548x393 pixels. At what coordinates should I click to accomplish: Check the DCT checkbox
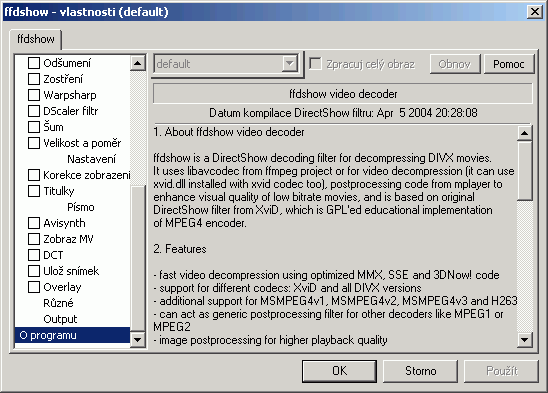[34, 255]
